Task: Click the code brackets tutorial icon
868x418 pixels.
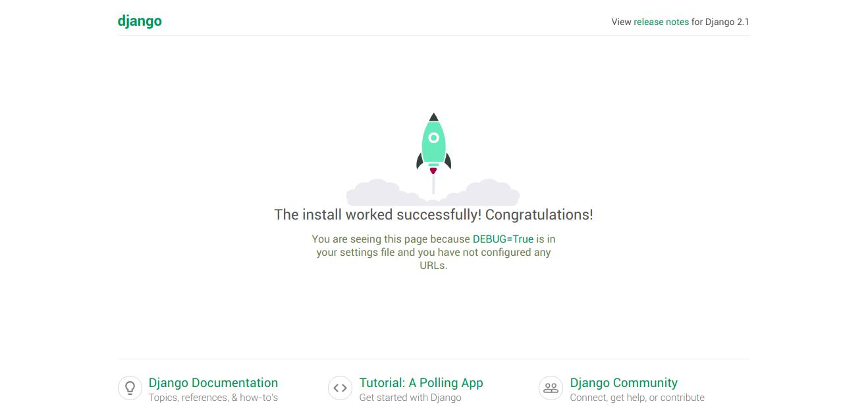Action: pos(340,388)
